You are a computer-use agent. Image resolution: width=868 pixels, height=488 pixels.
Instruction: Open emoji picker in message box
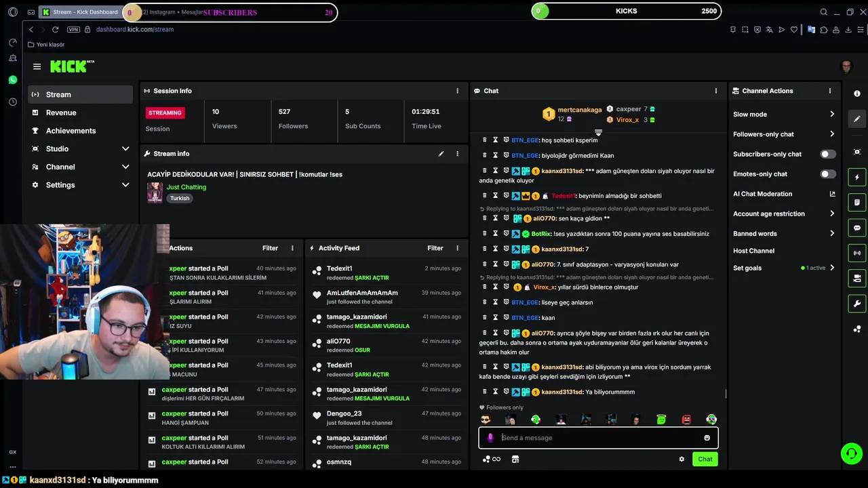pos(707,438)
